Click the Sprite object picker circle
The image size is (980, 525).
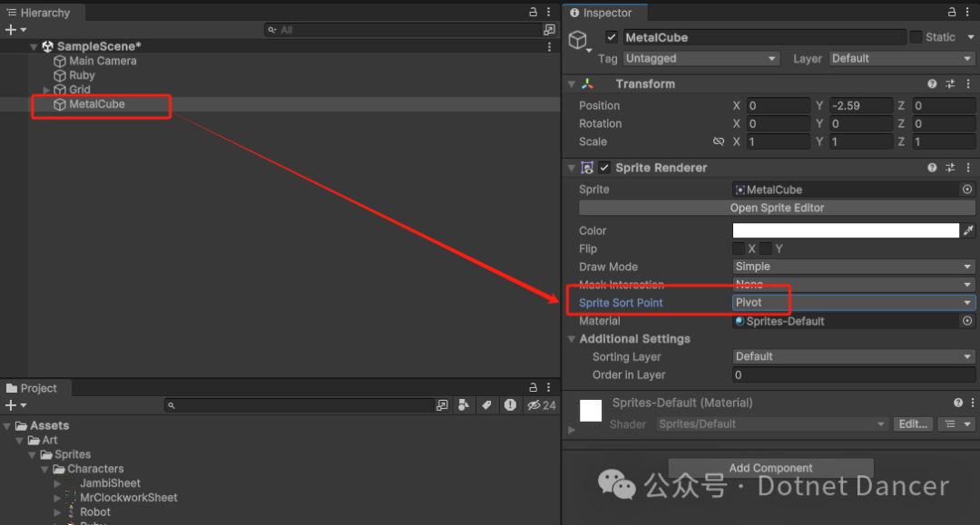[x=967, y=190]
